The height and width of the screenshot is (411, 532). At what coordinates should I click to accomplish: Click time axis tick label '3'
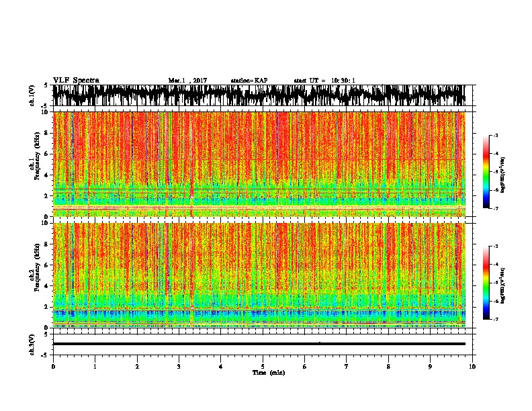(x=179, y=367)
